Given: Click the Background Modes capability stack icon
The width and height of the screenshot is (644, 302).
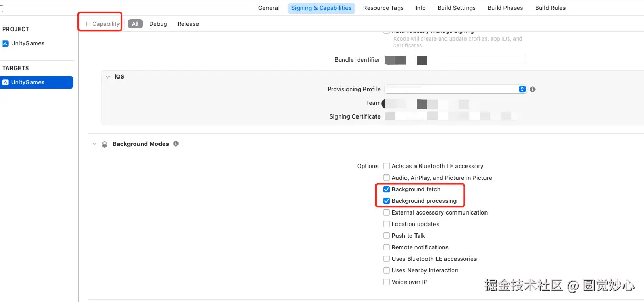Looking at the screenshot, I should point(104,144).
